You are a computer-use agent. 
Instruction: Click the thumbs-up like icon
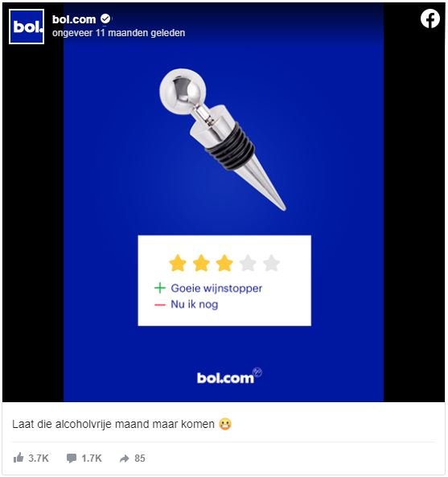pyautogui.click(x=18, y=458)
